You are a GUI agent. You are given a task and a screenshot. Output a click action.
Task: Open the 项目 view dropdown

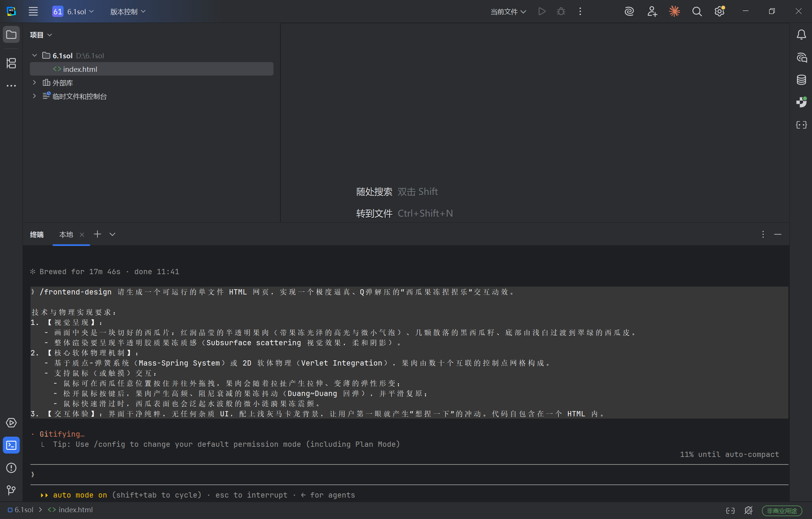pos(41,35)
